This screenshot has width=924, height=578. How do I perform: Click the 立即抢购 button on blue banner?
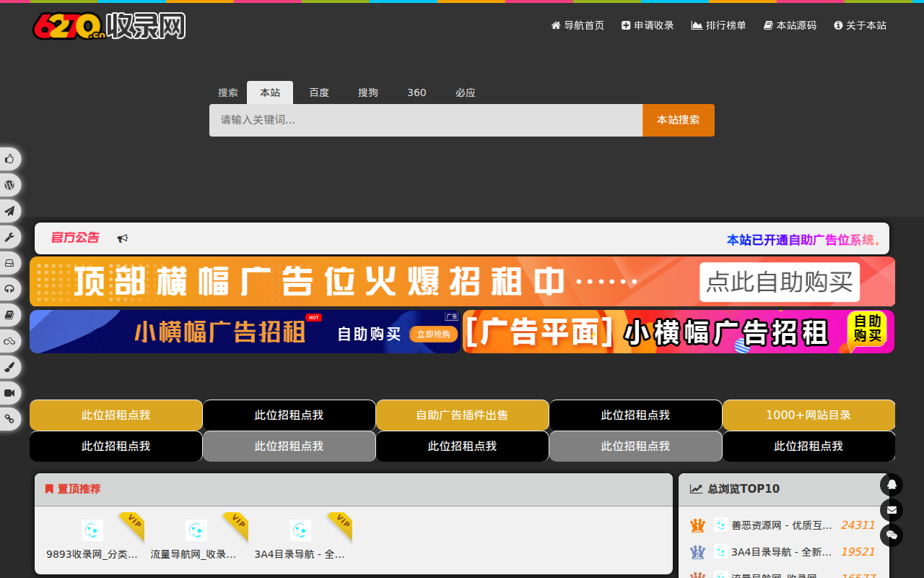(x=433, y=334)
